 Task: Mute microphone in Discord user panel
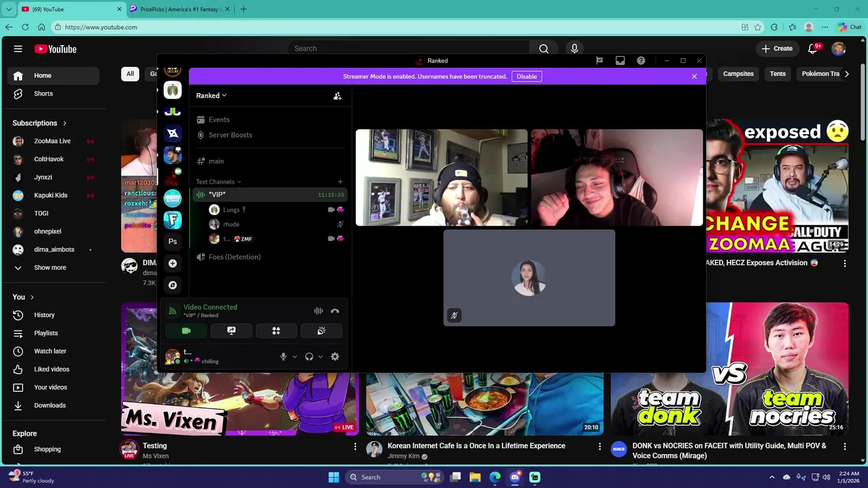(283, 357)
